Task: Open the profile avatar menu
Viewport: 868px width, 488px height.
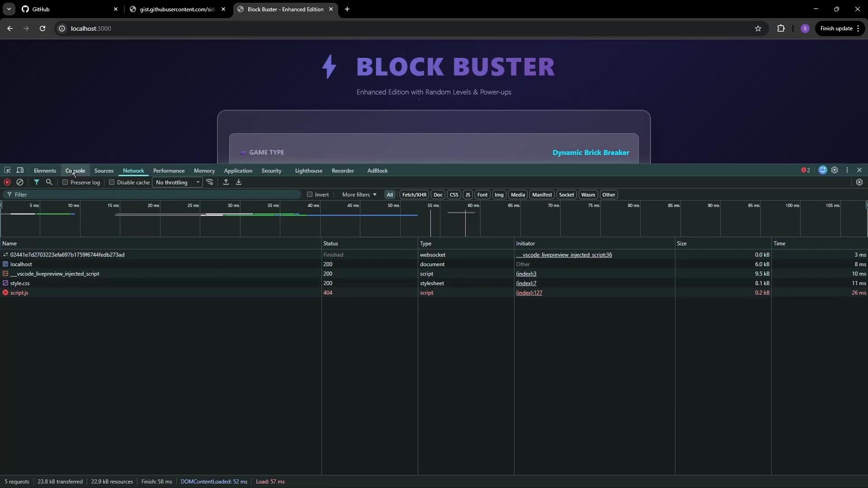Action: click(x=805, y=28)
